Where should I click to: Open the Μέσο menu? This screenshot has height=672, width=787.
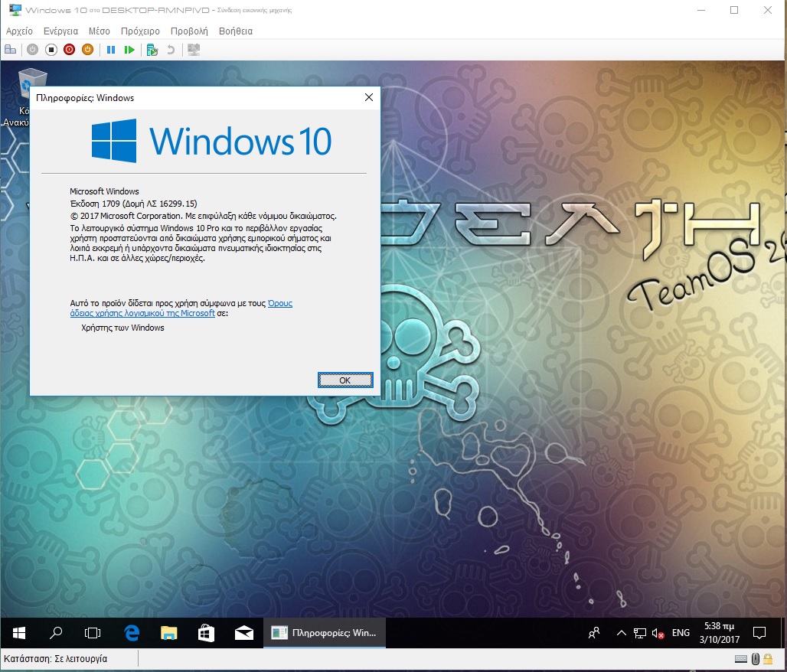(x=100, y=31)
